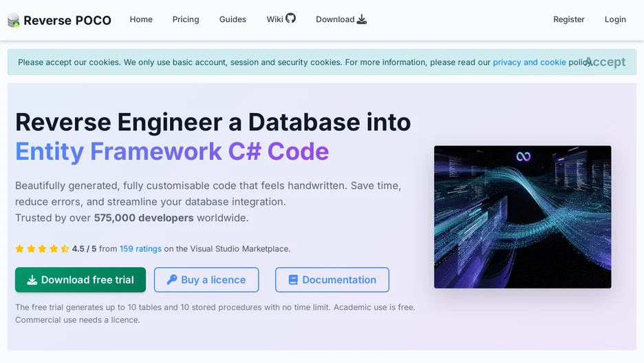
Task: Follow the privacy and cookie policy link
Action: tap(529, 62)
